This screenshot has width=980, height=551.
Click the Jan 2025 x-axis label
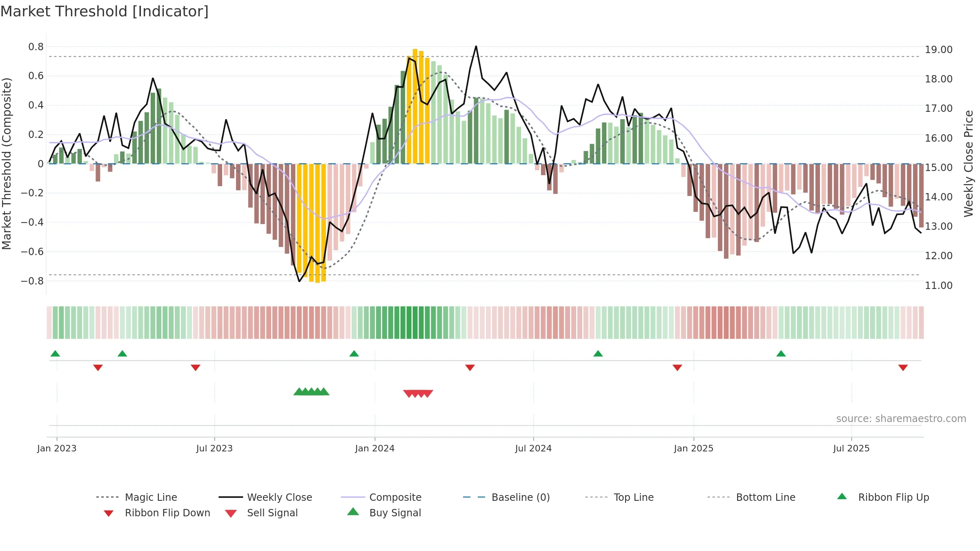(694, 448)
